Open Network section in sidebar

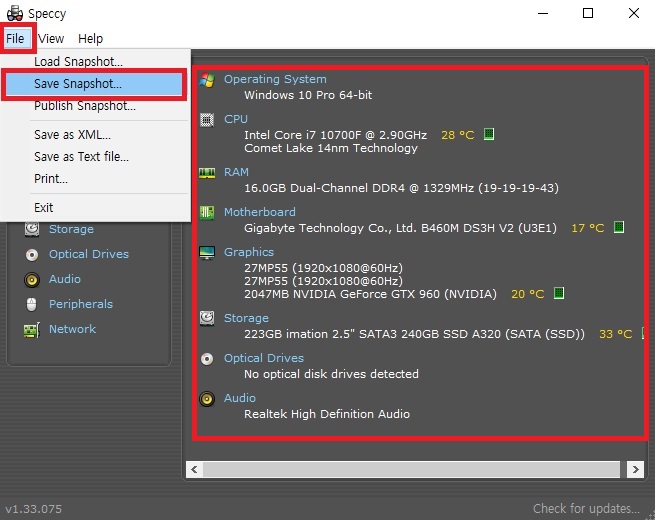(72, 329)
